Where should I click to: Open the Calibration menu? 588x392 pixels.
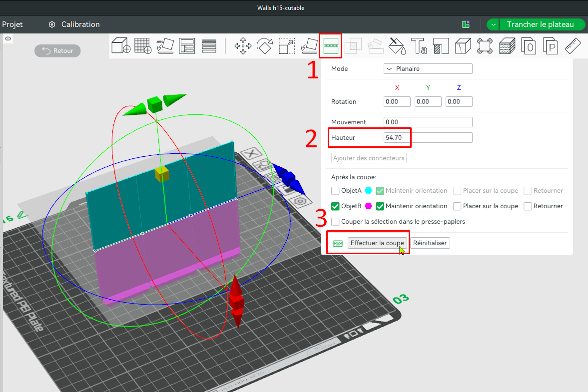pos(80,24)
